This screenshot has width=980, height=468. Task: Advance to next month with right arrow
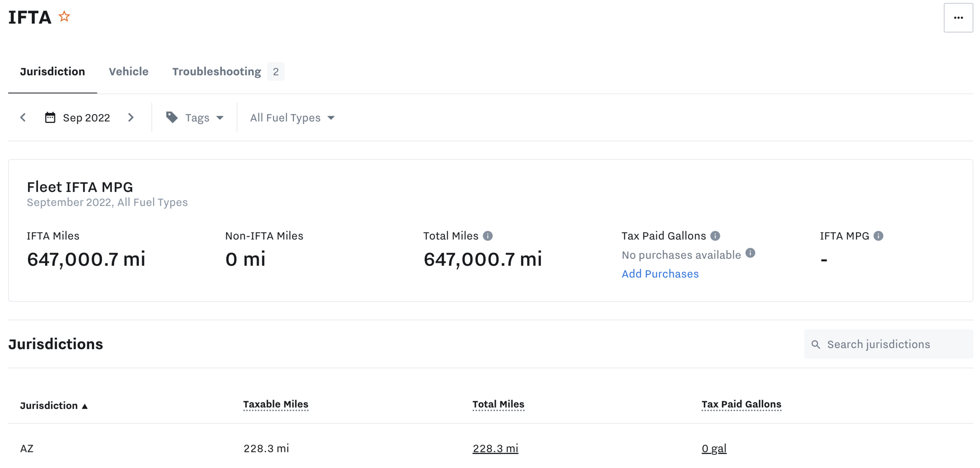(x=131, y=118)
